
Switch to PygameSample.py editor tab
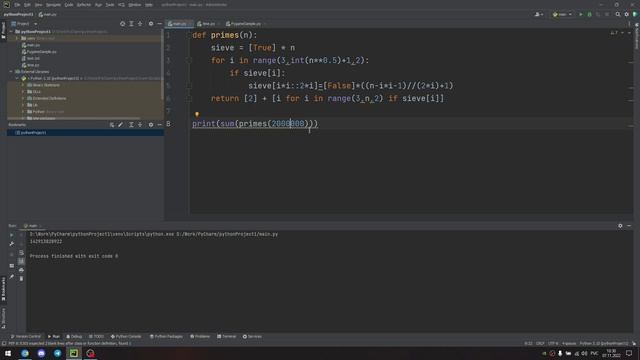[245, 24]
